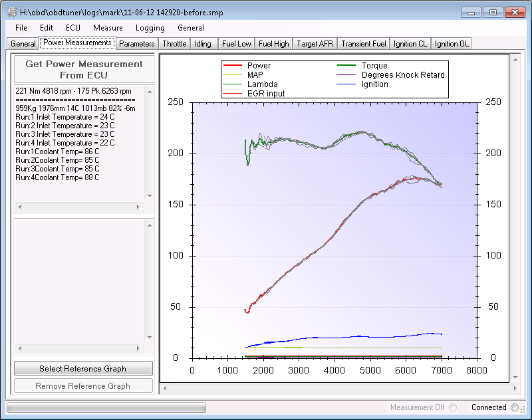Image resolution: width=532 pixels, height=420 pixels.
Task: Click up arrow of measurement info scrollbar
Action: tap(150, 92)
